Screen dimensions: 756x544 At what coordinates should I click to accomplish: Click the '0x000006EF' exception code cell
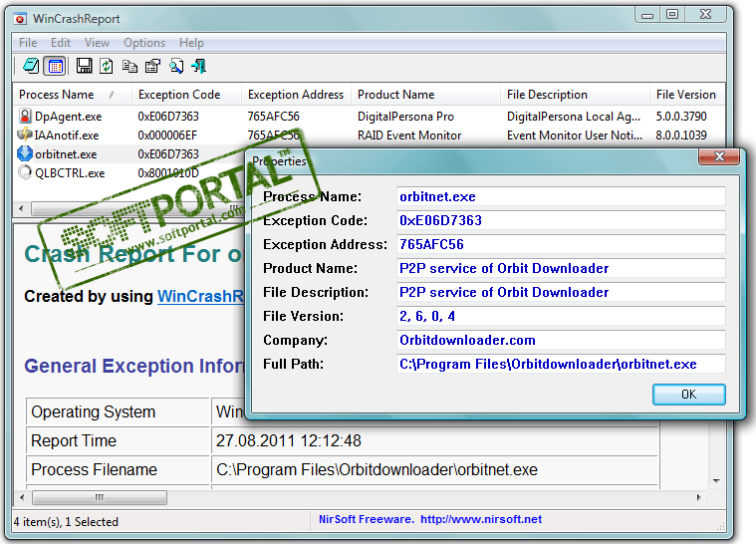point(167,136)
